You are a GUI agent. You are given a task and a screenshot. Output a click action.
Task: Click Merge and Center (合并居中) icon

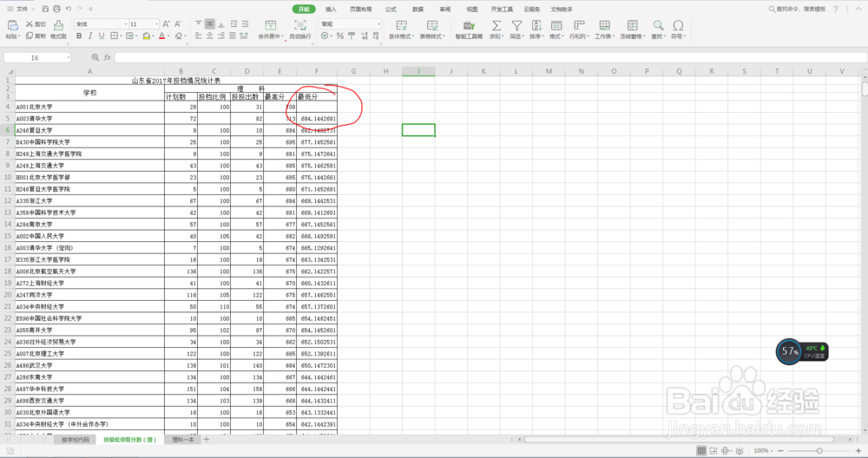click(x=271, y=25)
